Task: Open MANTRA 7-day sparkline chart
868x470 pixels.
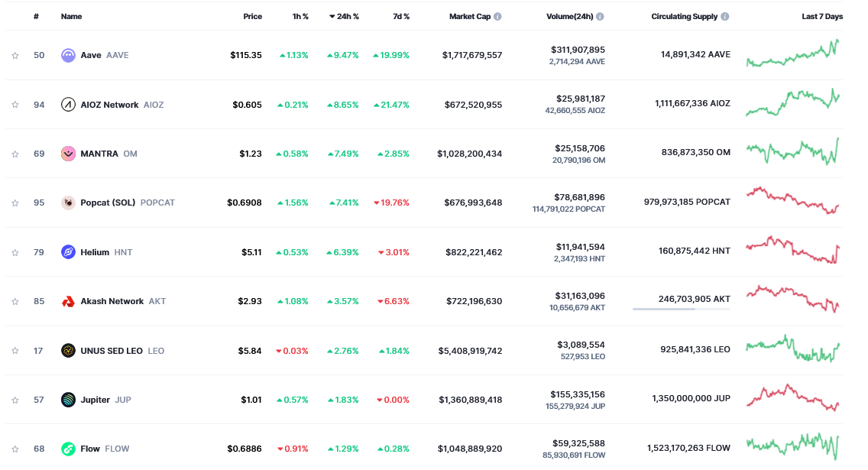Action: point(792,151)
